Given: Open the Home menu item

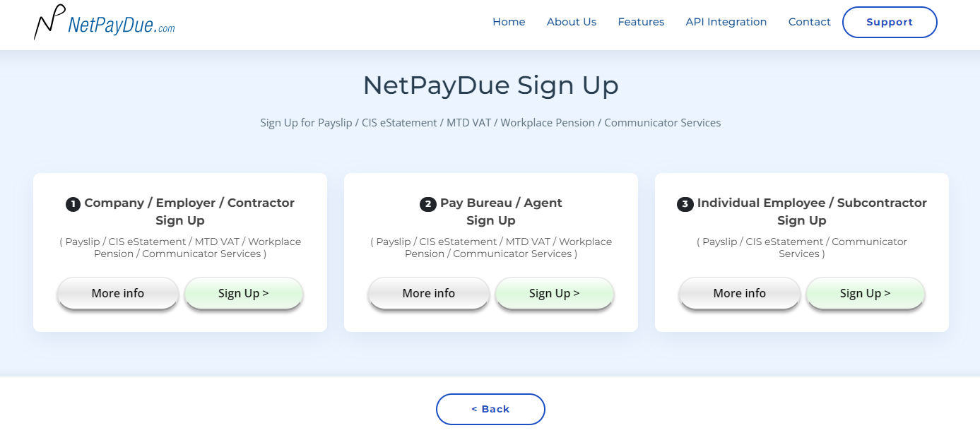Looking at the screenshot, I should coord(509,22).
